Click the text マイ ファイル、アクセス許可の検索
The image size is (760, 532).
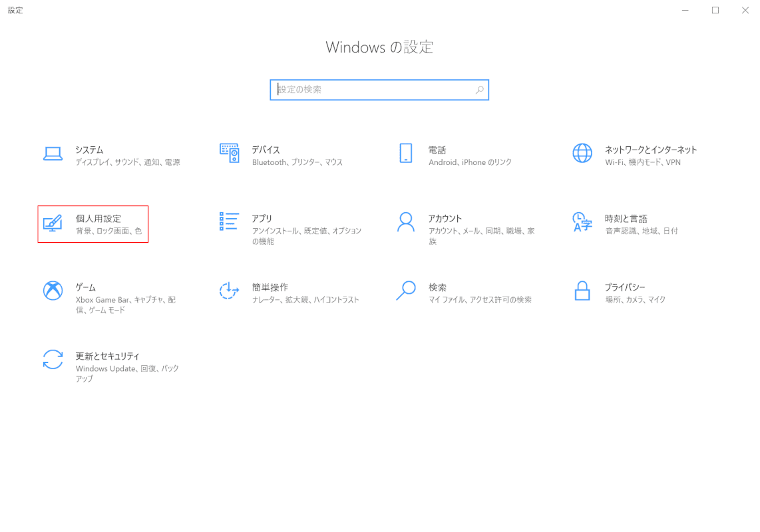tap(480, 300)
